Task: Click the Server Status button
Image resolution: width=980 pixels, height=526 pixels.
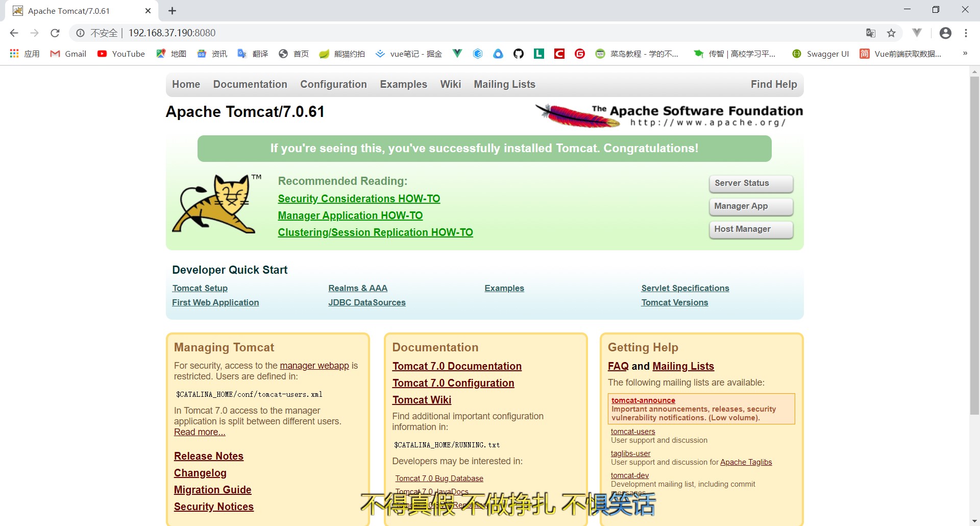Action: (751, 183)
